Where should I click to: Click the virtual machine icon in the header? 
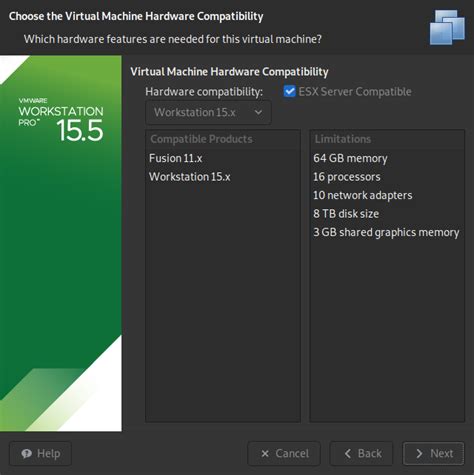pos(447,27)
